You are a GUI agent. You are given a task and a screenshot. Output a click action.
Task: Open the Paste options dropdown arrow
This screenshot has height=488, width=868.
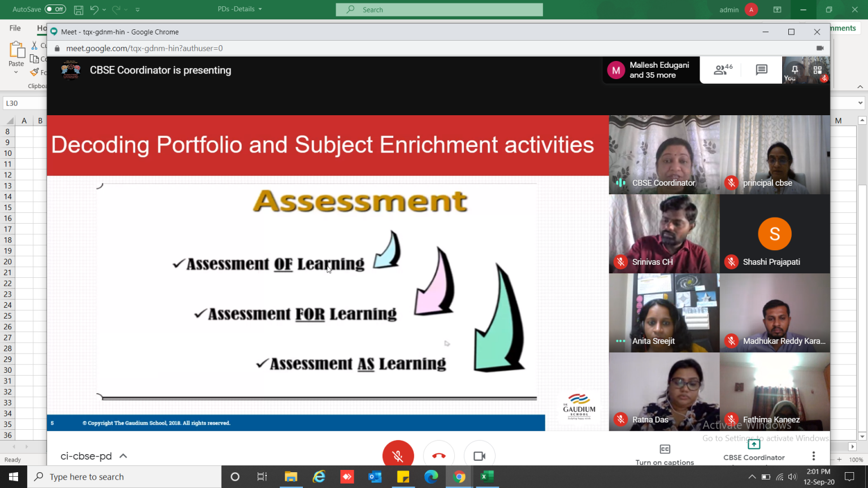(16, 72)
